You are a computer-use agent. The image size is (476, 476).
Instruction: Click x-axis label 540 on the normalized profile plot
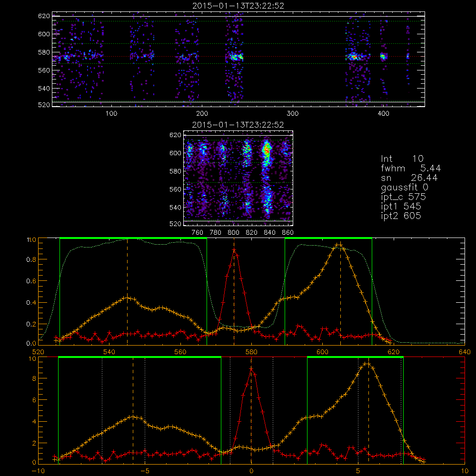pos(109,352)
